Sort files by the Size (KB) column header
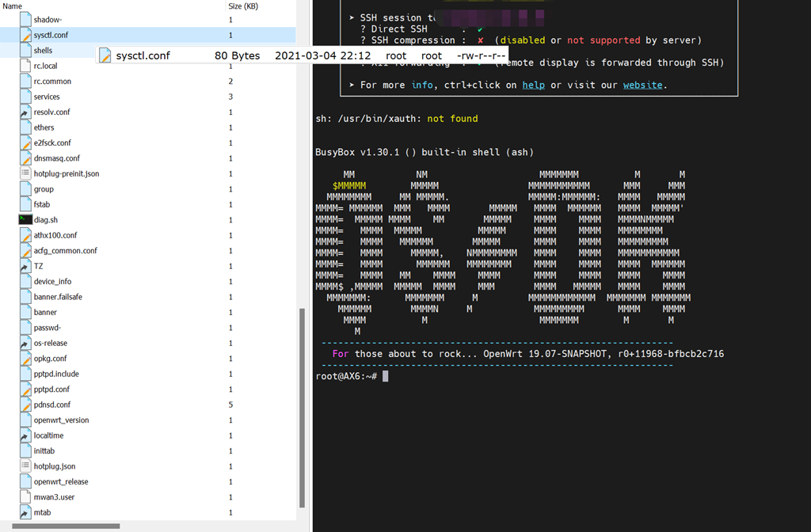The height and width of the screenshot is (532, 811). 243,6
